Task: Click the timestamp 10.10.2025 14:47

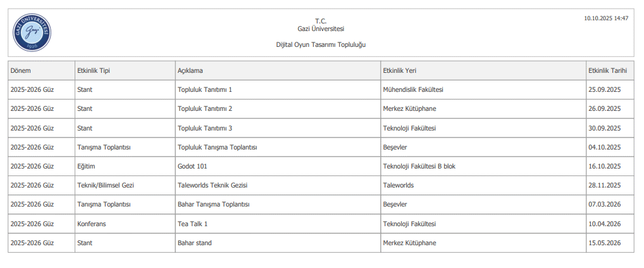Action: click(x=606, y=18)
